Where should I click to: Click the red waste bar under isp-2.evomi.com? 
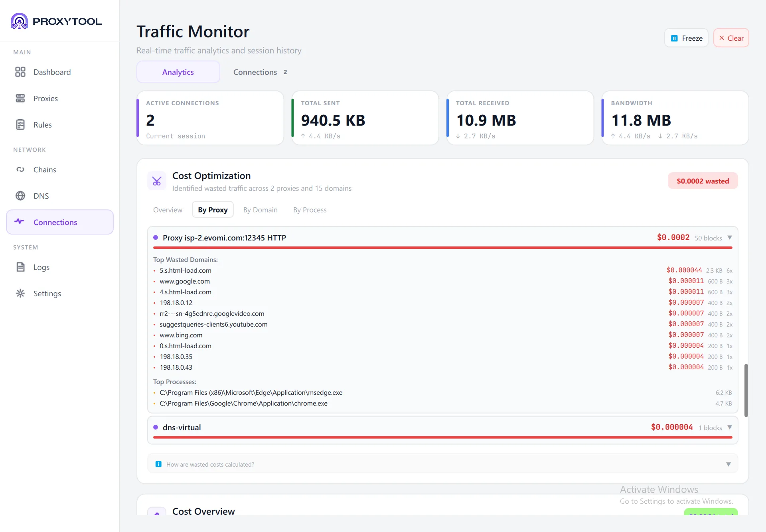442,248
